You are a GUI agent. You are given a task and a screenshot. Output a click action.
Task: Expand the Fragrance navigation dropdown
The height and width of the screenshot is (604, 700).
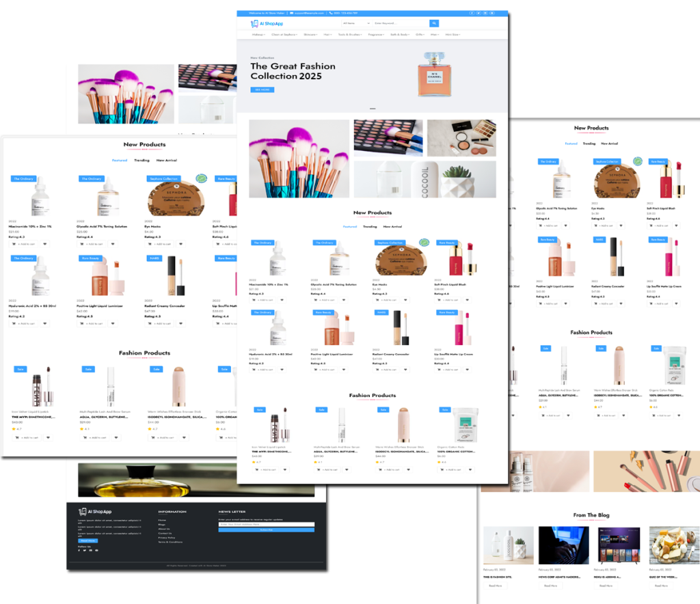375,33
